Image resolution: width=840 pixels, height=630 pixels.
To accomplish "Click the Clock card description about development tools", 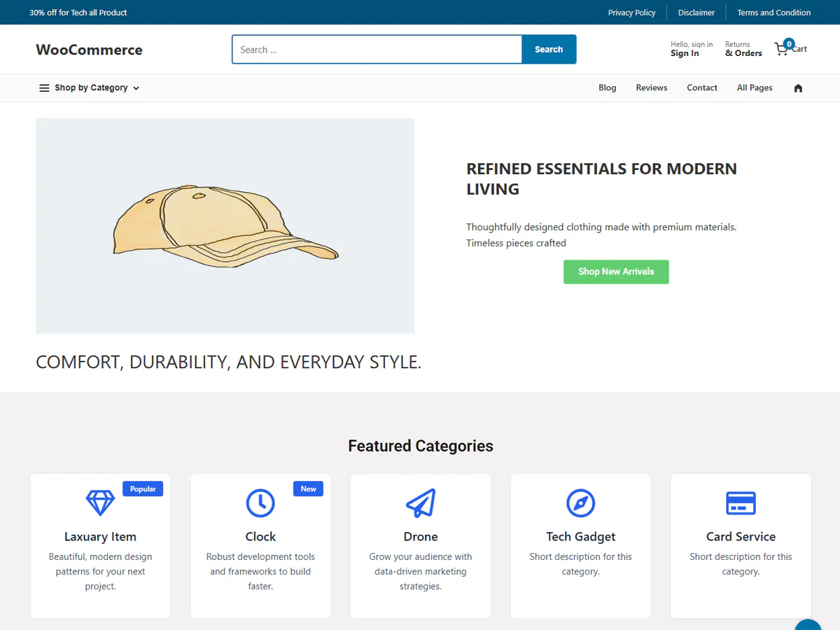I will pyautogui.click(x=260, y=572).
